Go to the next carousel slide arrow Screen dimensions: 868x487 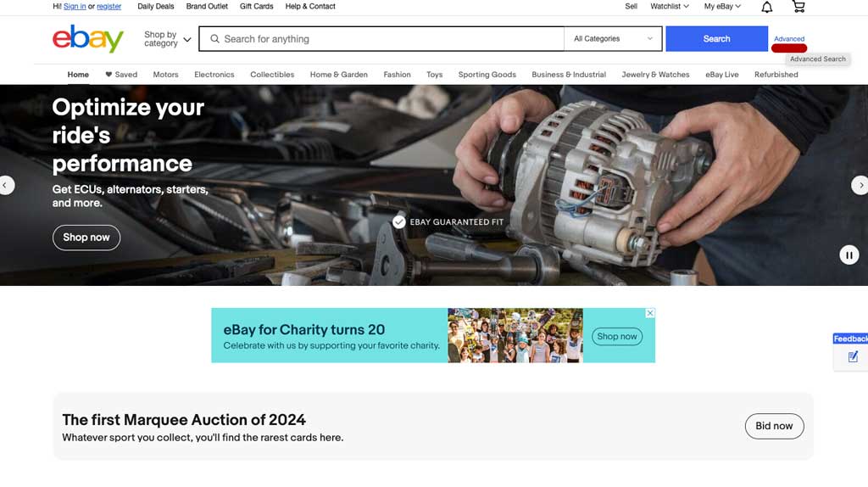click(x=860, y=185)
